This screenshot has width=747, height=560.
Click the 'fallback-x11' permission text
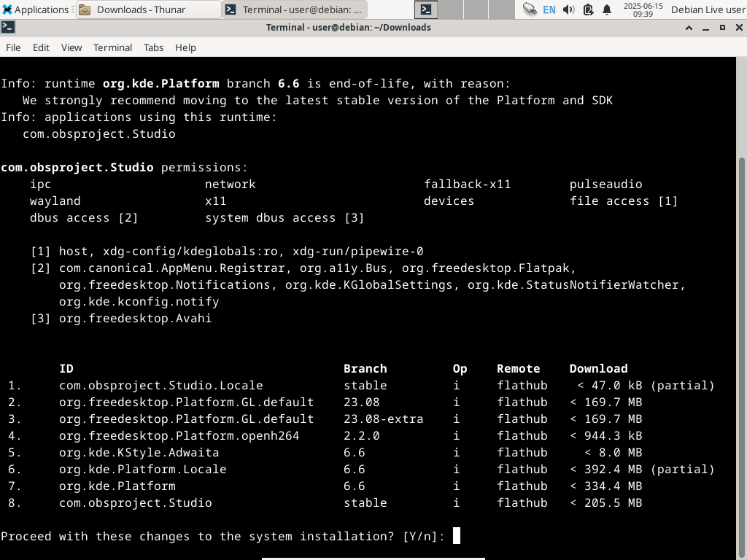468,184
